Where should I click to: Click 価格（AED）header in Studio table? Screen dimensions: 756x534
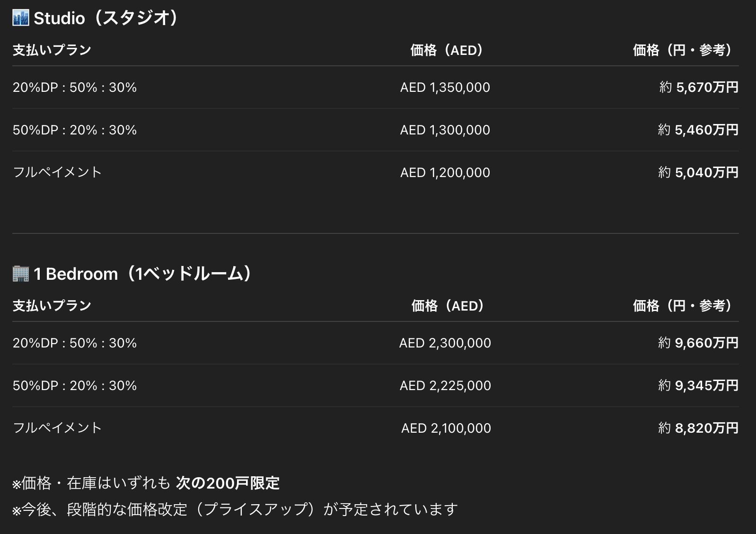(446, 50)
